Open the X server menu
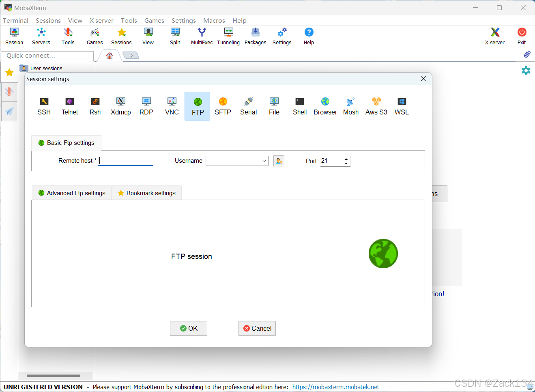 coord(101,20)
